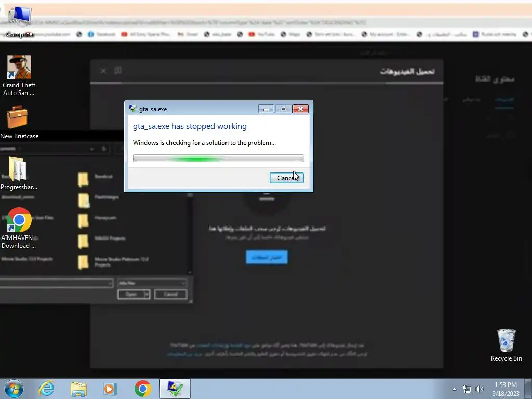Select the Progressbar folder on the desktop
This screenshot has width=532, height=399.
[x=19, y=173]
